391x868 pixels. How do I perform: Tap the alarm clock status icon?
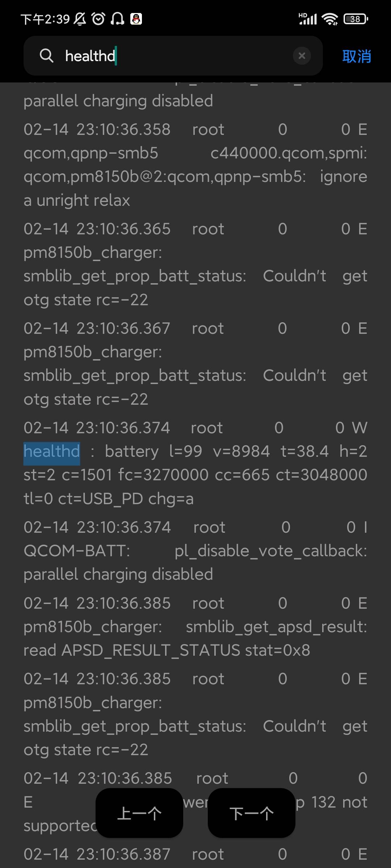pyautogui.click(x=98, y=18)
